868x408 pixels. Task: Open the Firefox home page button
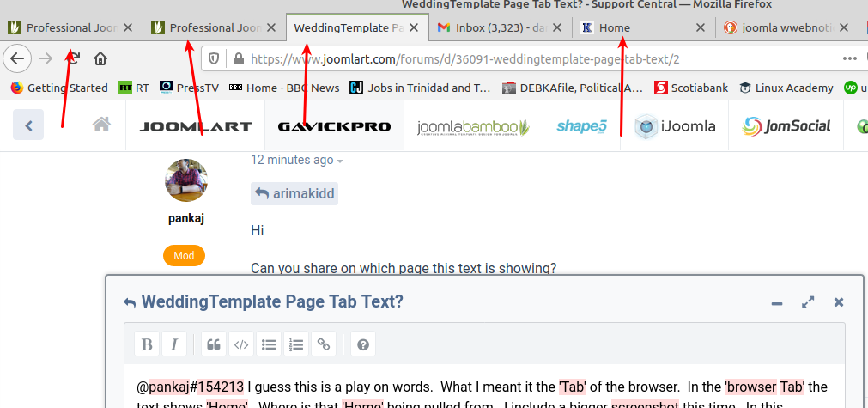100,58
